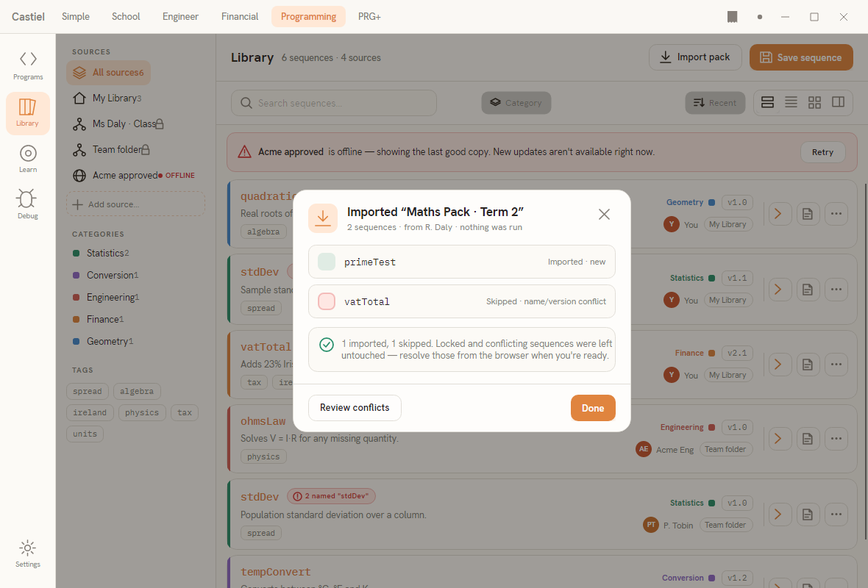Switch to the PRG+ mode tab

point(369,17)
